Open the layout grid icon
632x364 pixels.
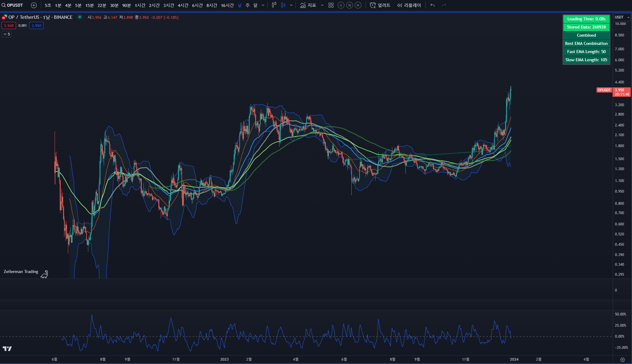(331, 5)
